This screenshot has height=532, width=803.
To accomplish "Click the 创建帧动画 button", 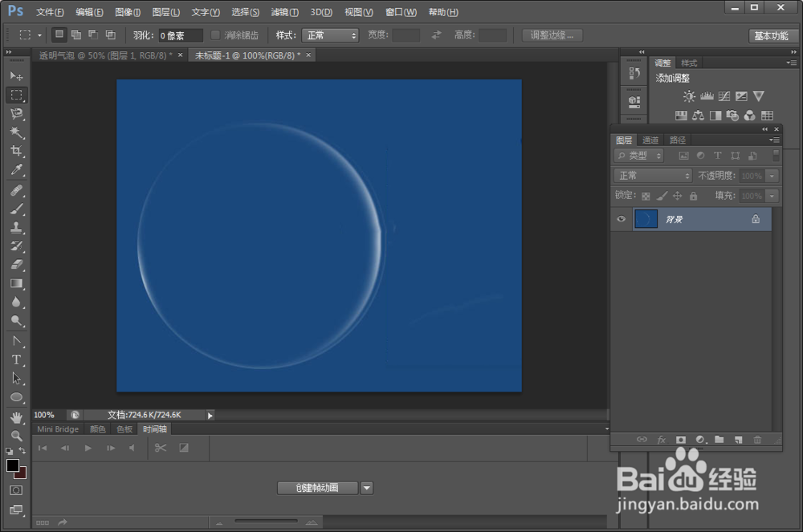I will (x=317, y=488).
